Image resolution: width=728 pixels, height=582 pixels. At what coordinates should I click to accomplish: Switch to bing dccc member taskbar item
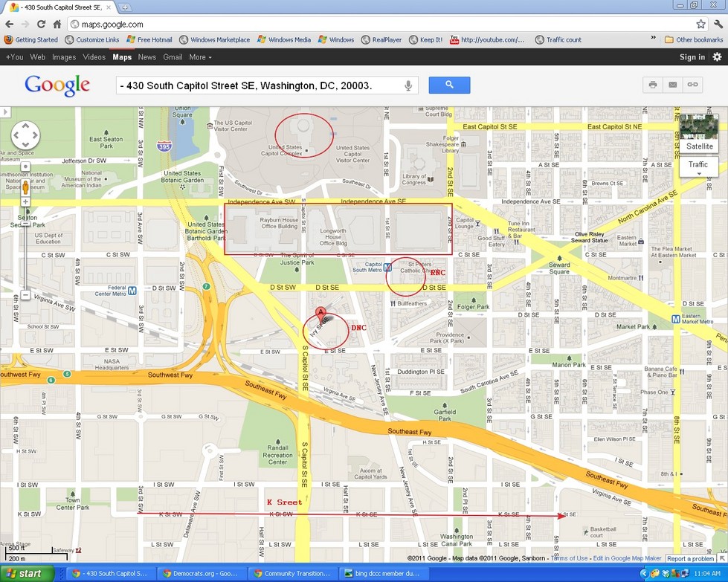[x=382, y=573]
